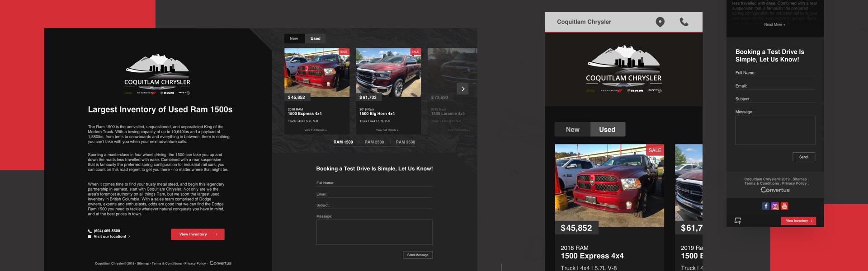The image size is (868, 271).
Task: Click the desktop red View Inventory button
Action: [x=198, y=234]
